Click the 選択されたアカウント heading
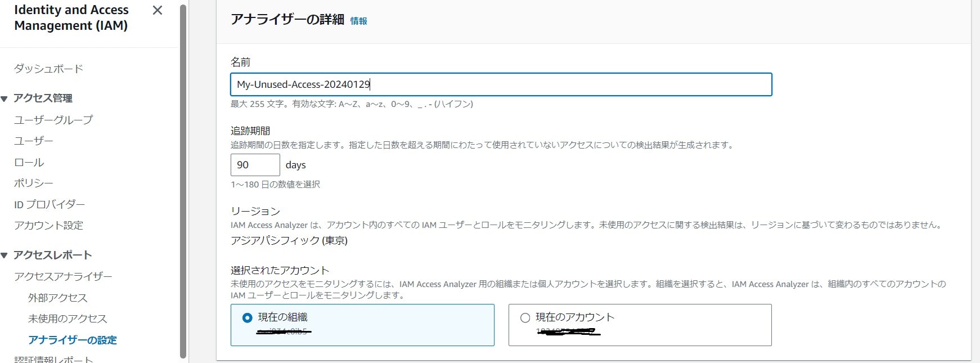980x363 pixels. [x=280, y=270]
